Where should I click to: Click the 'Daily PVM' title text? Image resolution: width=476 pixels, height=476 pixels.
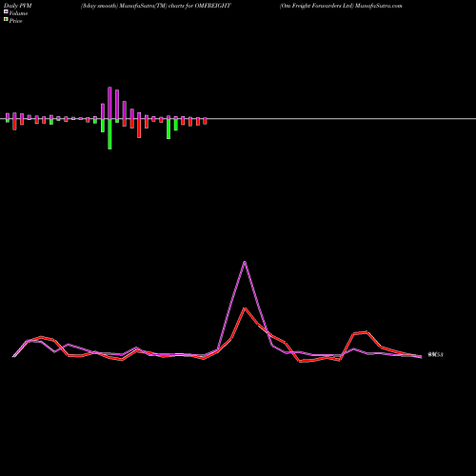coord(18,6)
